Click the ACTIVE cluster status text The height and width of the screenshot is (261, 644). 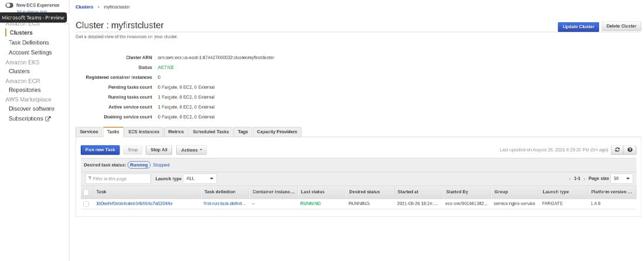tap(166, 67)
